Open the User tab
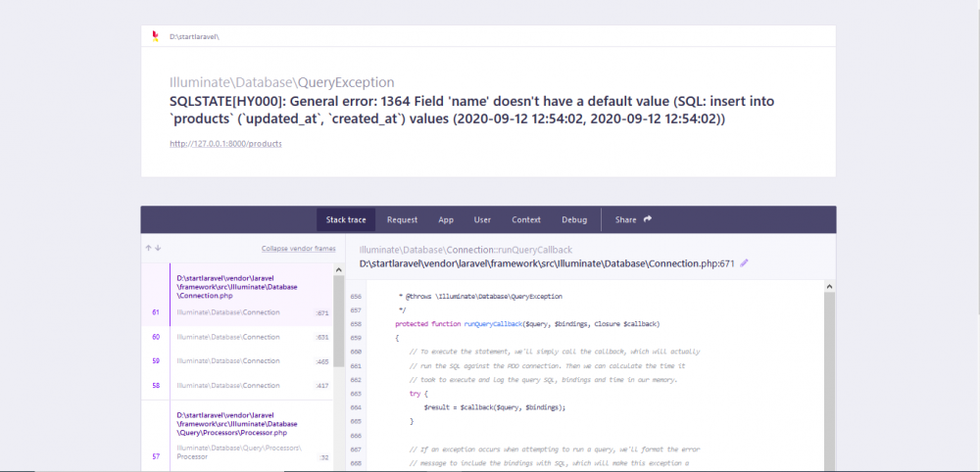The height and width of the screenshot is (472, 980). tap(482, 219)
